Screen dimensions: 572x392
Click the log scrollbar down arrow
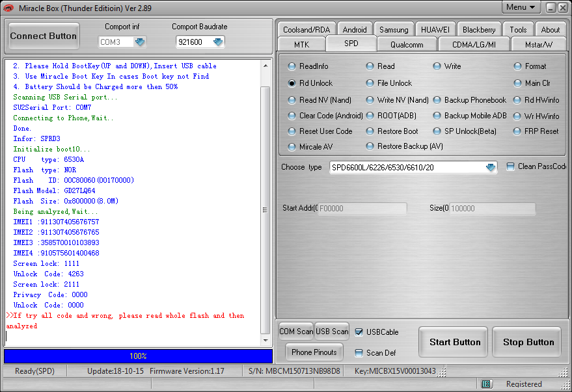pyautogui.click(x=266, y=341)
